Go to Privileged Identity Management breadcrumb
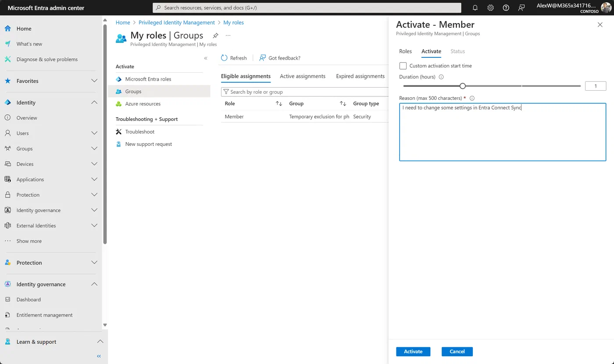The width and height of the screenshot is (614, 364). [x=177, y=22]
